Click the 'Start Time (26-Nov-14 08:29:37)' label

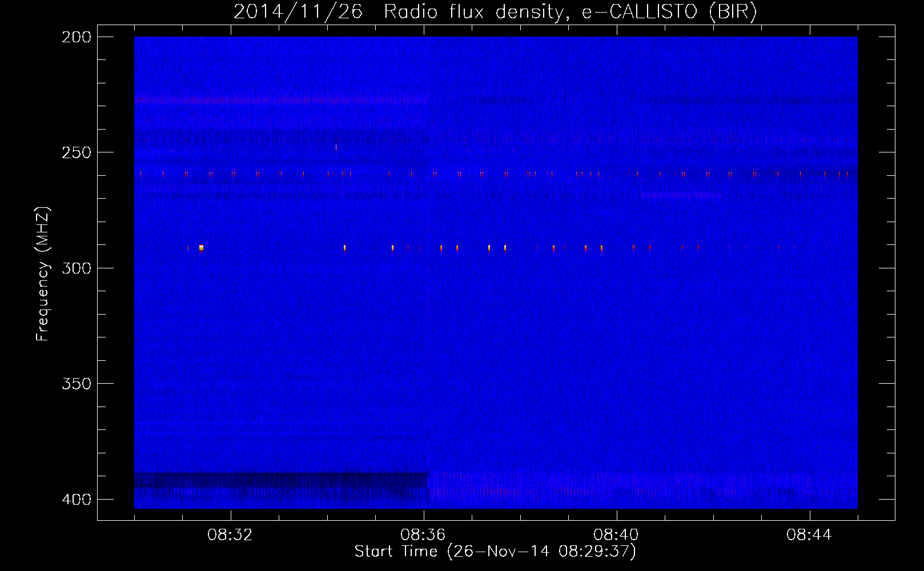pyautogui.click(x=495, y=552)
